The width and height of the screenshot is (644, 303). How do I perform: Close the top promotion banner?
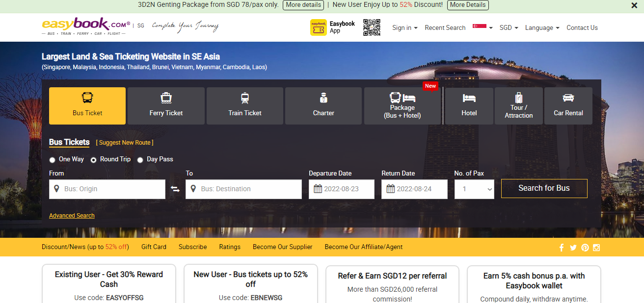(x=634, y=5)
